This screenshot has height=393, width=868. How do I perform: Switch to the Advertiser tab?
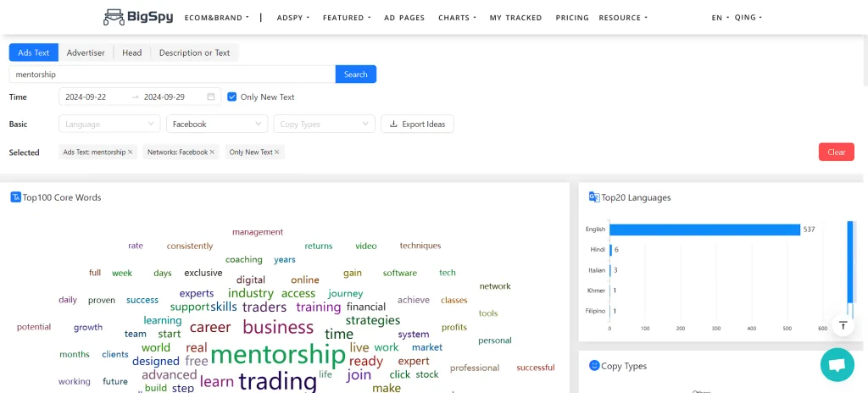tap(86, 53)
